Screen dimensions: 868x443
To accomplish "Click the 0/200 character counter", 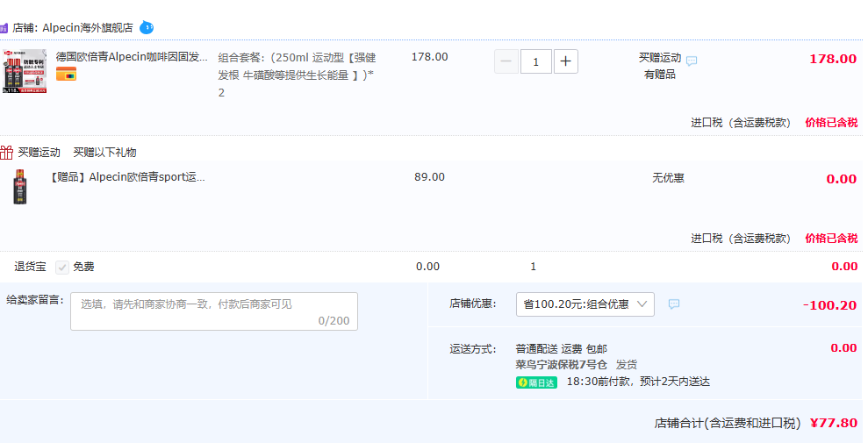I will point(334,321).
